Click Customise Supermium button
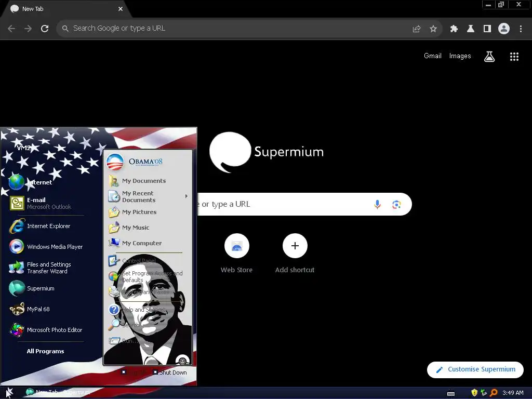Screen dimensions: 532x399 (475, 369)
